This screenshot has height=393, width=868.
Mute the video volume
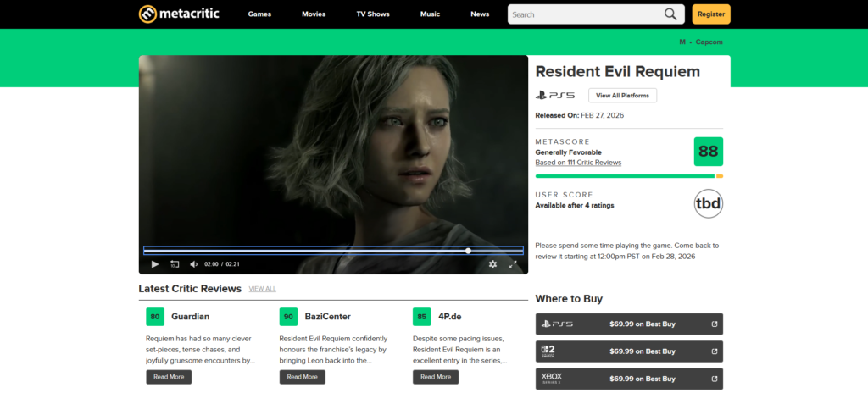(194, 264)
